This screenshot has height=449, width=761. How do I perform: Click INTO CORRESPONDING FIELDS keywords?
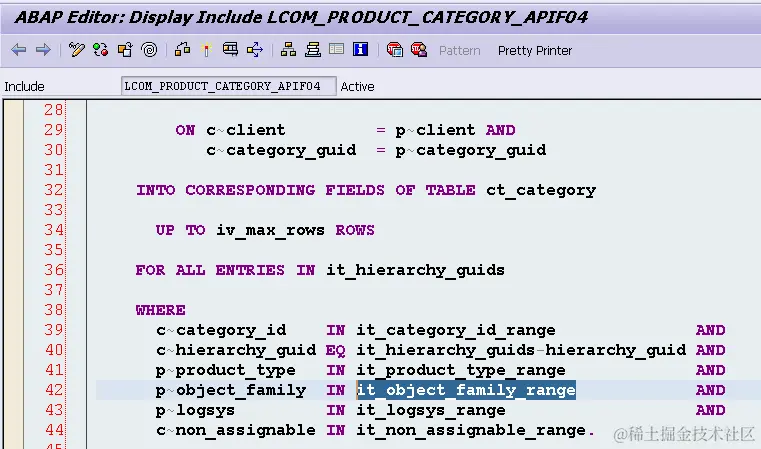[x=260, y=190]
